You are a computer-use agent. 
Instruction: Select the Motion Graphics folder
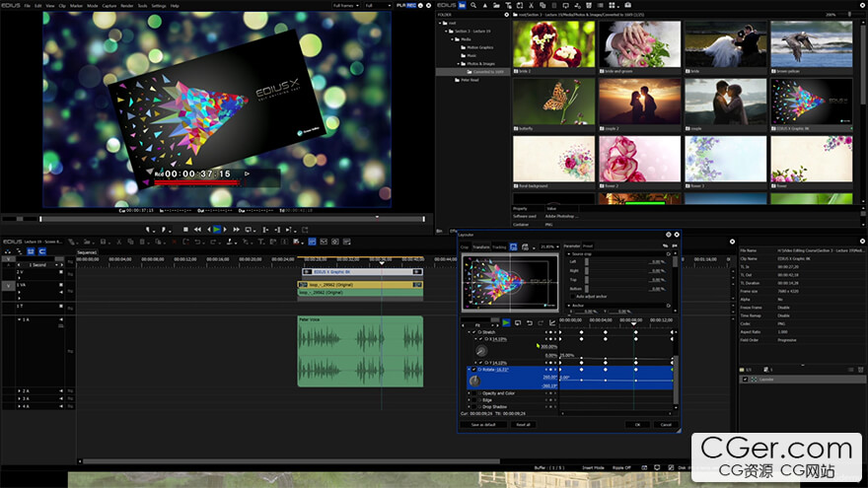[479, 47]
